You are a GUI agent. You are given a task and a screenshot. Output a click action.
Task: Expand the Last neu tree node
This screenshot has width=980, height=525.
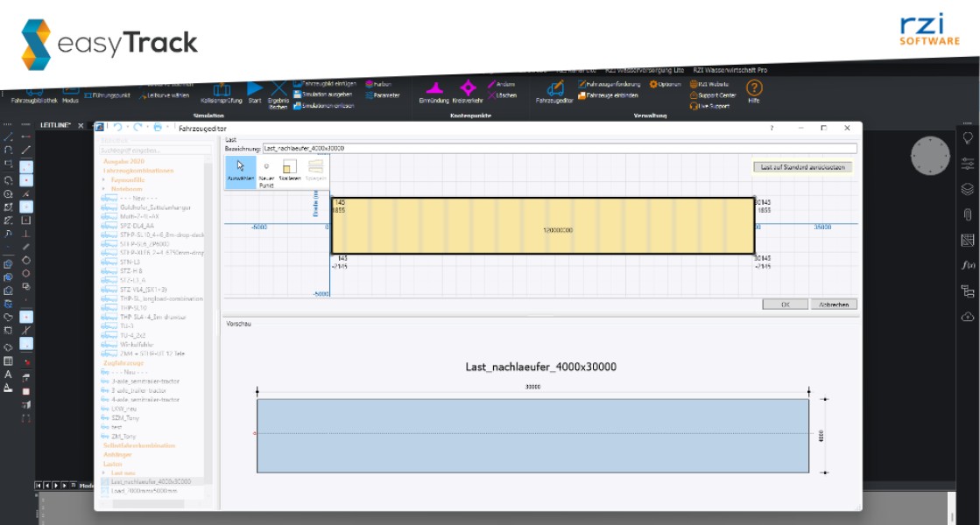click(x=104, y=472)
